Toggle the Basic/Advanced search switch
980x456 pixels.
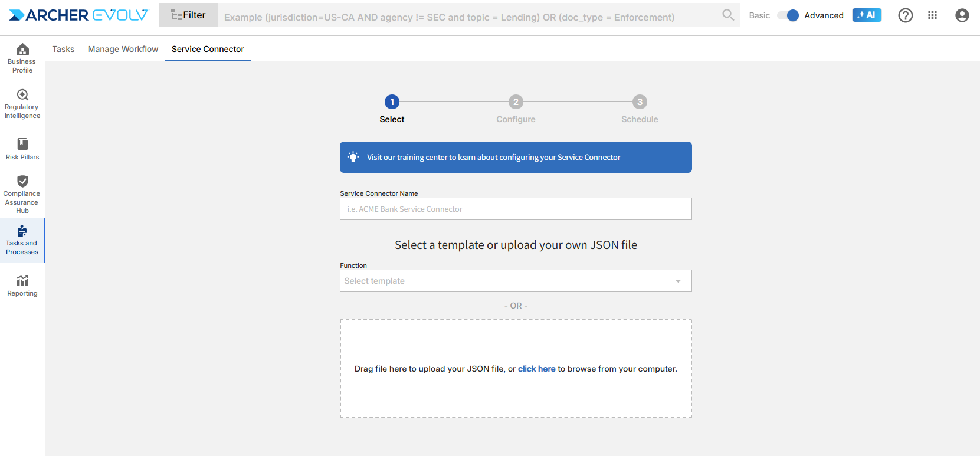(788, 15)
